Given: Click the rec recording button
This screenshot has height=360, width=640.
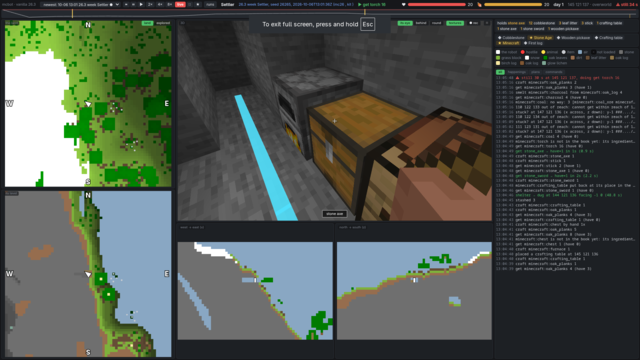Looking at the screenshot, I should (473, 23).
